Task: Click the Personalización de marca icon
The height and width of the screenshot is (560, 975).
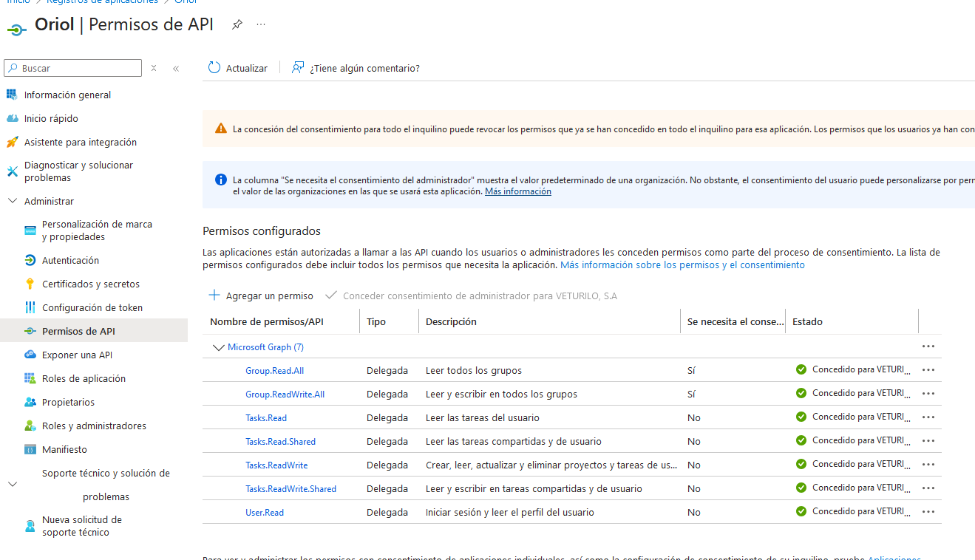Action: tap(30, 231)
